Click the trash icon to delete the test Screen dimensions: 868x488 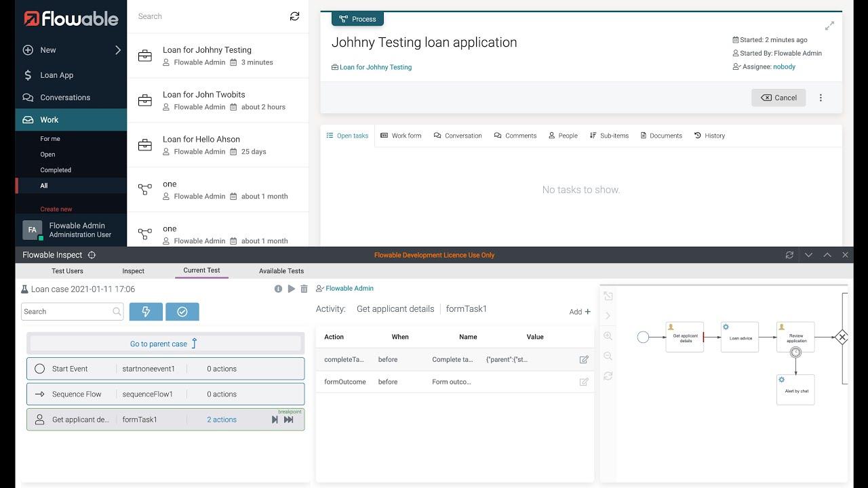pos(304,288)
